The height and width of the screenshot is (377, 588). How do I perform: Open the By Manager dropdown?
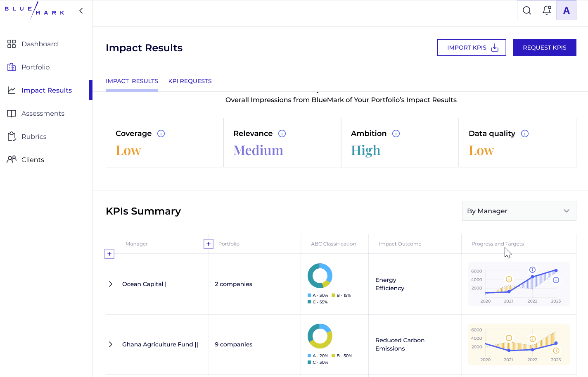click(519, 211)
